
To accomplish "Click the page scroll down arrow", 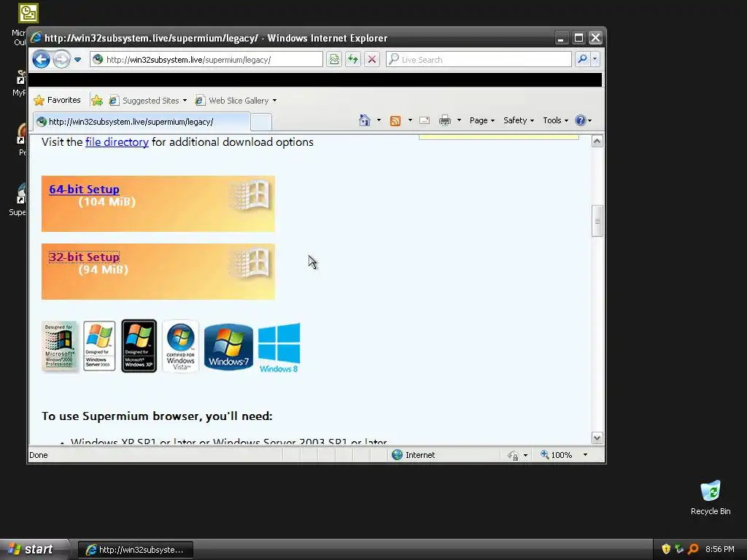I will [597, 437].
